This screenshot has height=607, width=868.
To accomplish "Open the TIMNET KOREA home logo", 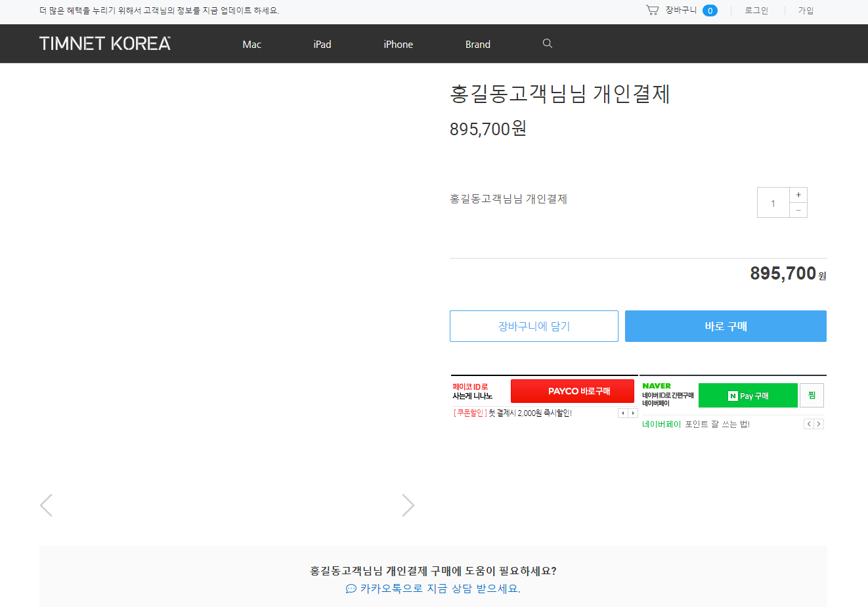I will point(105,43).
